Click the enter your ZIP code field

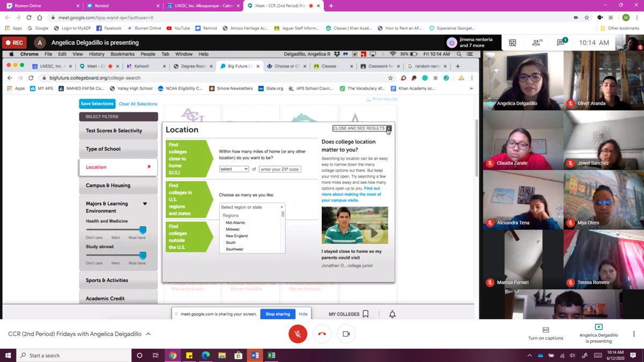(x=280, y=169)
